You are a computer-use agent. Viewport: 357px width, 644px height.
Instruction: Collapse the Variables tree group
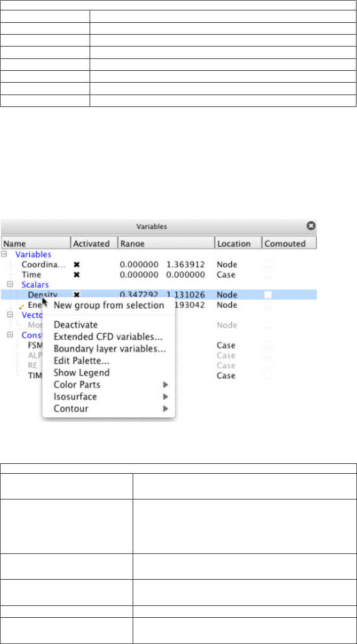pos(4,254)
